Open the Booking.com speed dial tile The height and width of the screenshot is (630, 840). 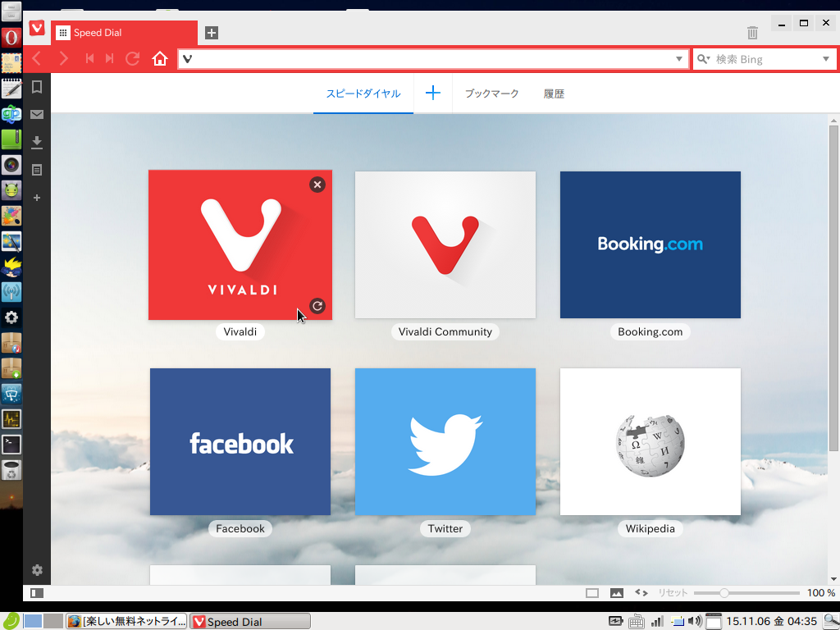tap(651, 244)
